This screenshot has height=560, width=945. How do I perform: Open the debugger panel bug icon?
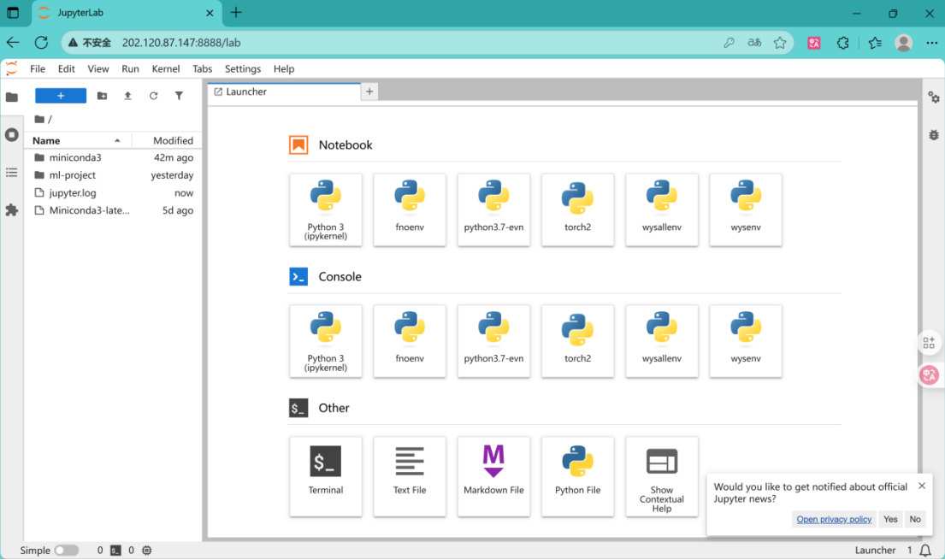(x=933, y=135)
